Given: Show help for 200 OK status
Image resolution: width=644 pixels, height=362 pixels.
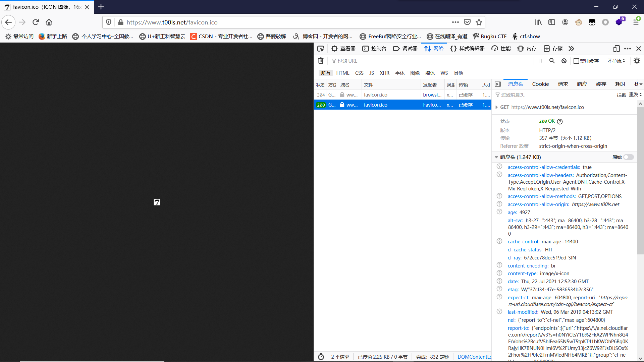Looking at the screenshot, I should [x=560, y=121].
